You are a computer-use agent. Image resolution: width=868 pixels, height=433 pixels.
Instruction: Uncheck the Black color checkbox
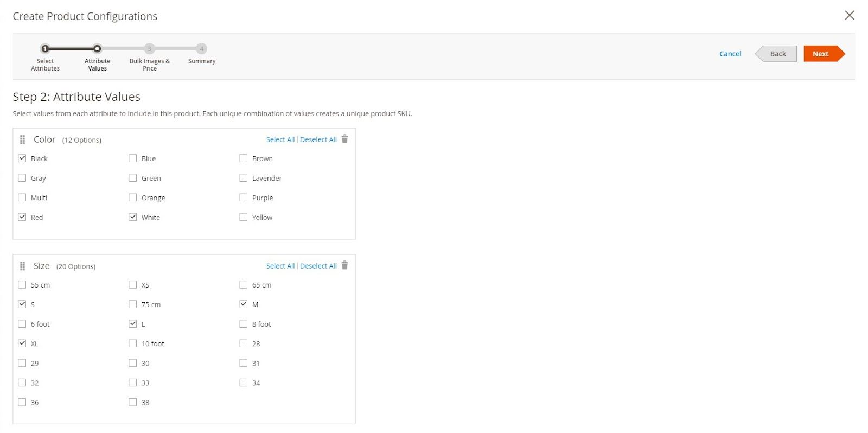point(22,158)
